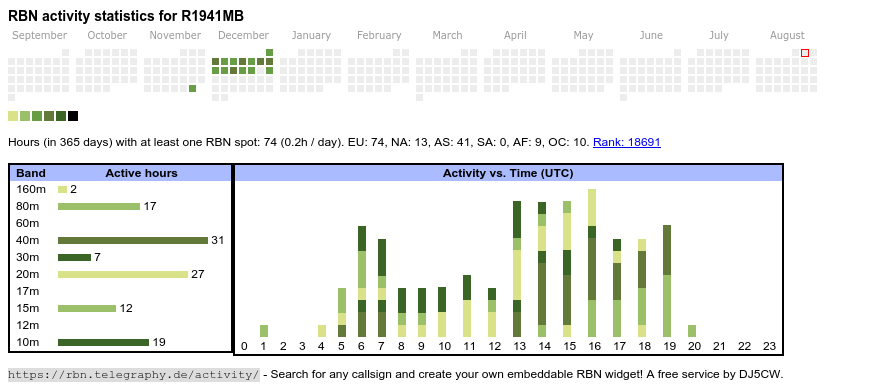
Task: Open the Rank: 18691 link
Action: pos(626,142)
